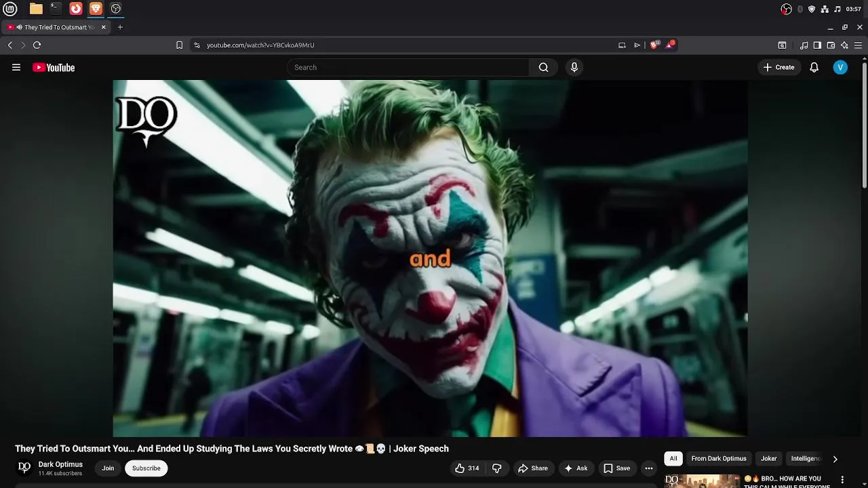The width and height of the screenshot is (868, 488).
Task: Open the system tray music note
Action: pos(837,9)
